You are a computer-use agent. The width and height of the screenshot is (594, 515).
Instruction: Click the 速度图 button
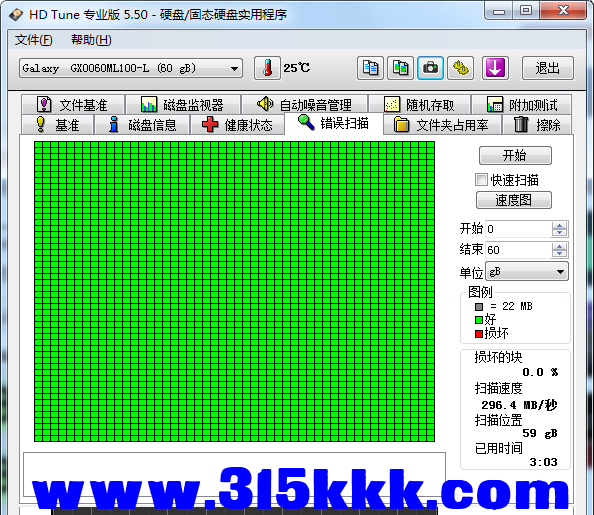pyautogui.click(x=514, y=200)
